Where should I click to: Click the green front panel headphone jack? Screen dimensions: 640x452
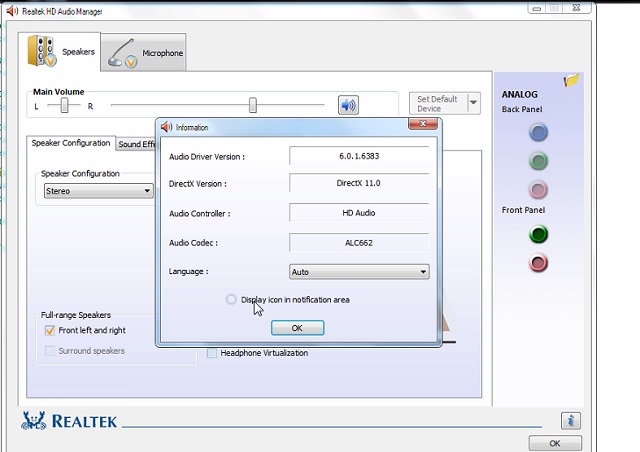[539, 235]
